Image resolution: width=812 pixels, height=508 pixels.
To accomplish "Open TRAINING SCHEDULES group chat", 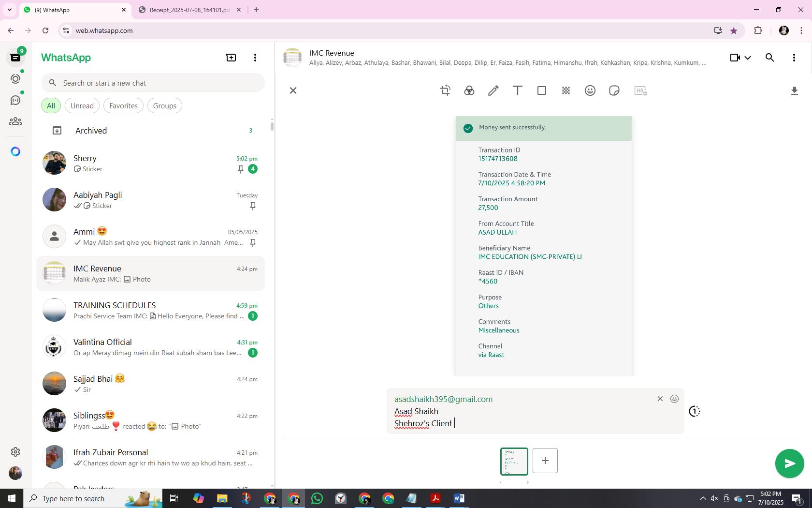I will 150,311.
